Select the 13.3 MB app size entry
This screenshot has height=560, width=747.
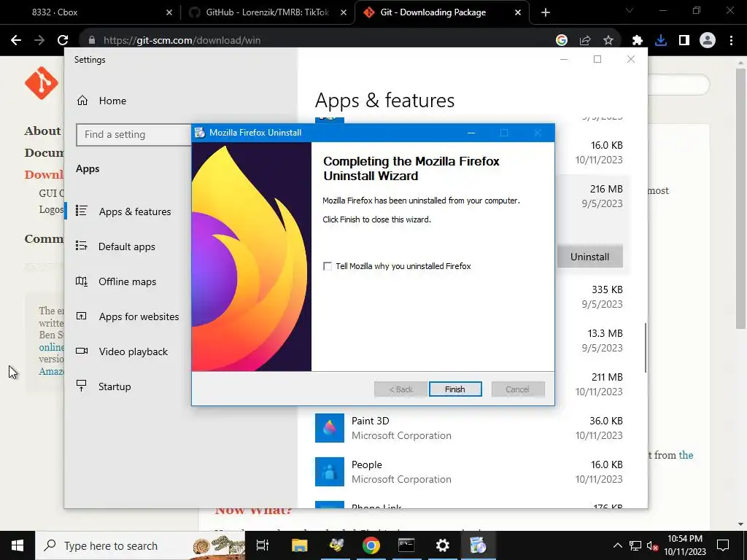point(605,333)
